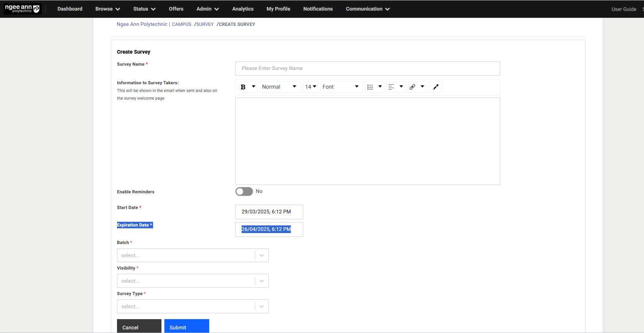Click into the Survey Name field
Screen dimensions: 644x333
pyautogui.click(x=367, y=69)
